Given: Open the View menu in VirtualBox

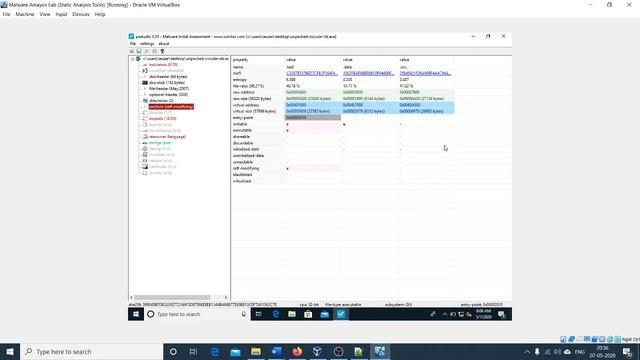Looking at the screenshot, I should (45, 14).
